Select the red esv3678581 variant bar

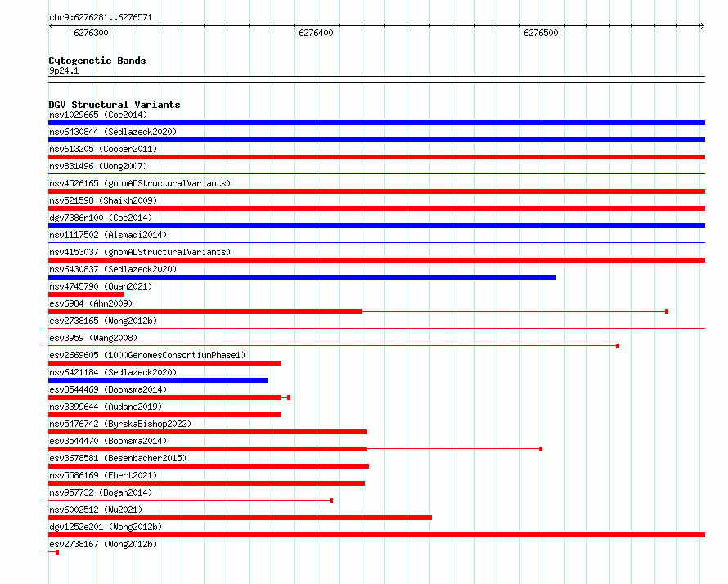(x=209, y=466)
